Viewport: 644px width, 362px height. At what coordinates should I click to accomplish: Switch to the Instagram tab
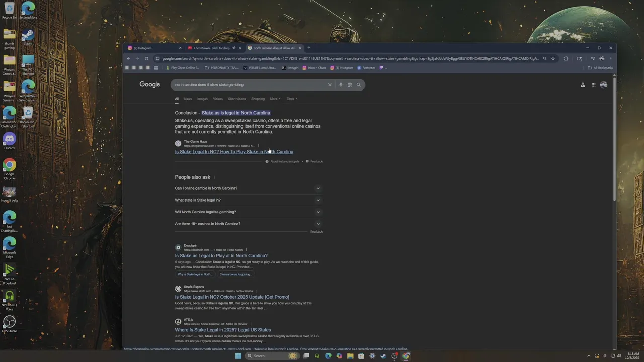[x=153, y=48]
